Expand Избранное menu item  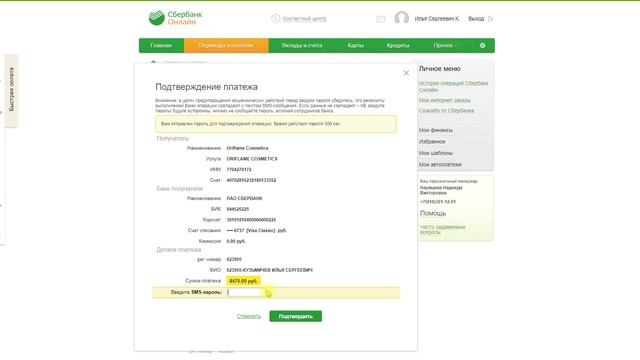432,141
